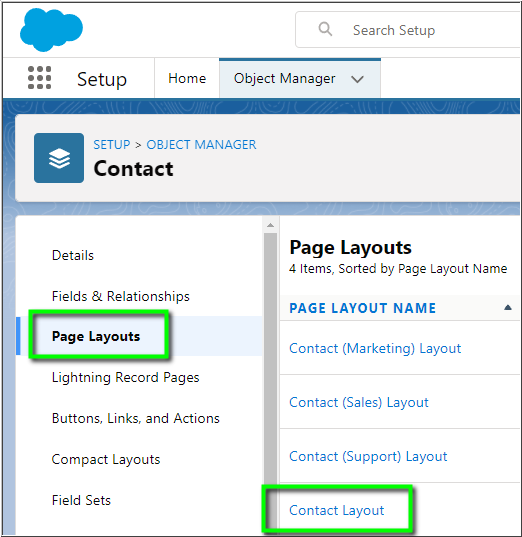
Task: Go to Lightning Record Pages
Action: click(125, 377)
